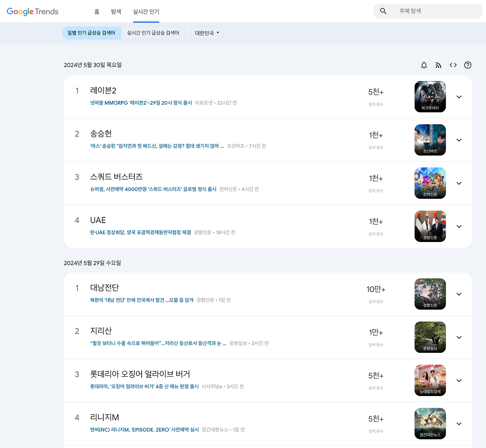Open the 탐색 menu item

coord(116,11)
